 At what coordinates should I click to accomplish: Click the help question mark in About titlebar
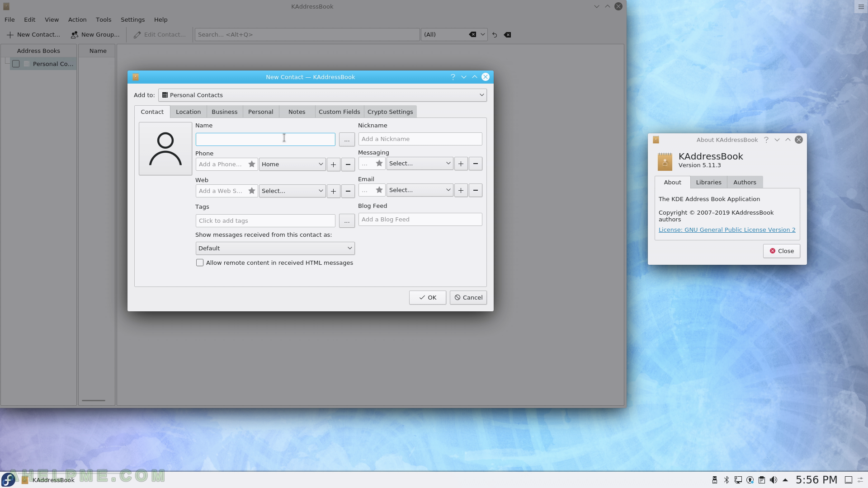pyautogui.click(x=766, y=140)
